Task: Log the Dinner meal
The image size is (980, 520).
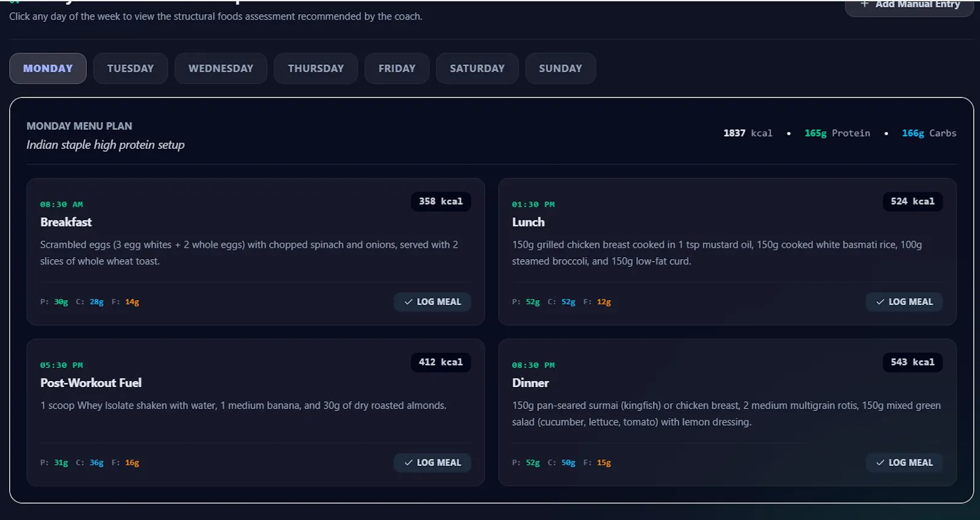Action: (x=904, y=463)
